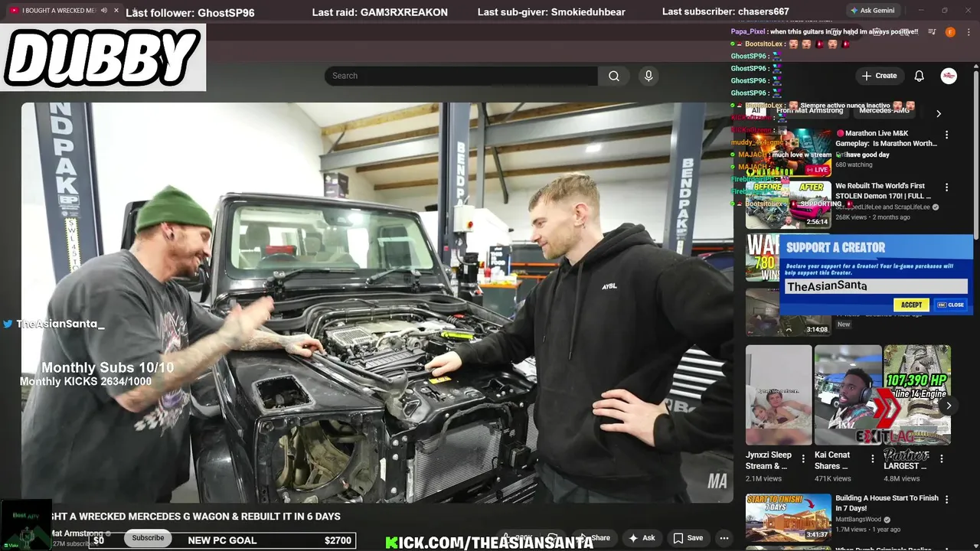Click the '4.8M views' short count

click(x=902, y=478)
